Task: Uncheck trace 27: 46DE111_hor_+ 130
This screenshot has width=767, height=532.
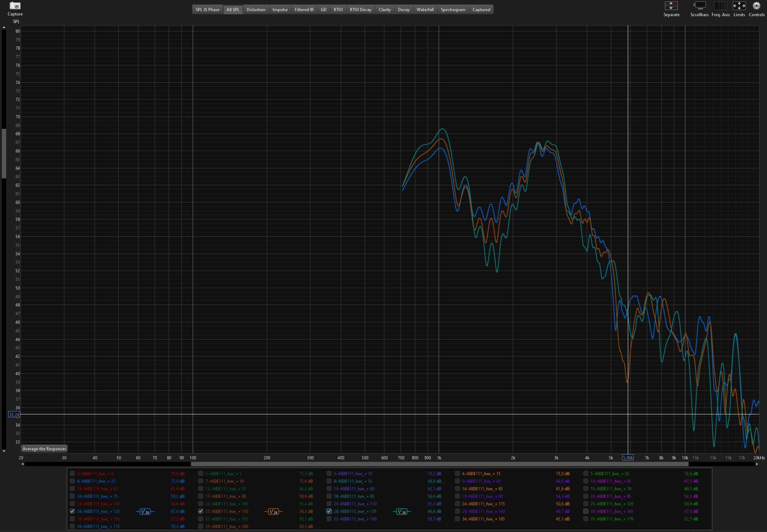Action: tap(201, 511)
